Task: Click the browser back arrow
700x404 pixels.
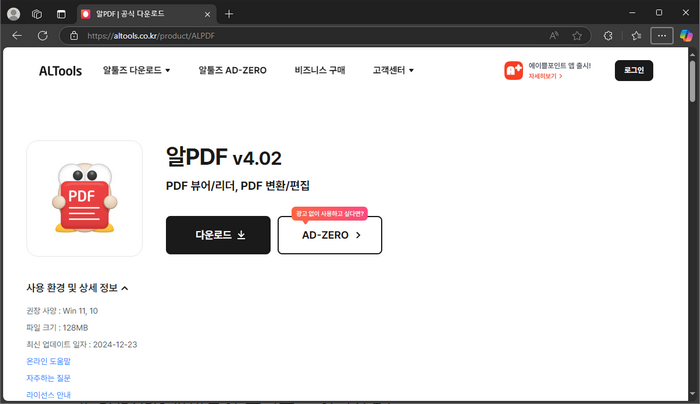Action: click(x=17, y=35)
